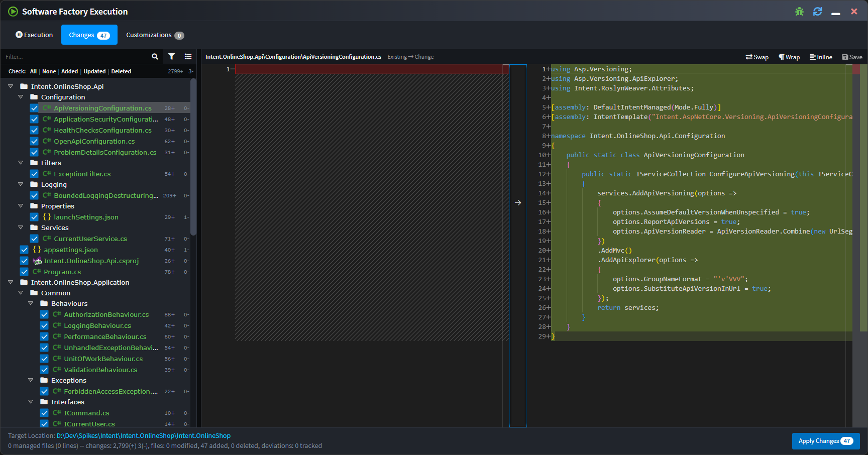The image size is (868, 455).
Task: Select the Changes tab
Action: click(89, 35)
